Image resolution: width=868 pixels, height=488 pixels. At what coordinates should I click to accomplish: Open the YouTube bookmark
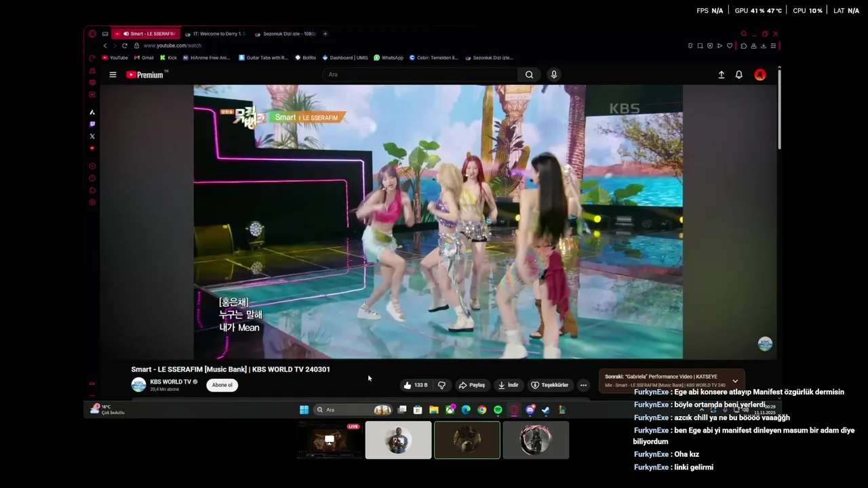click(x=115, y=58)
